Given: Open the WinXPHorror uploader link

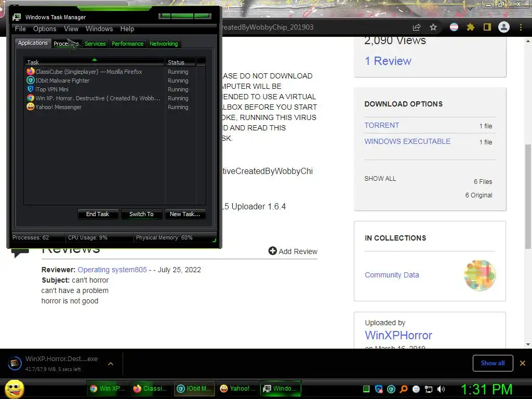Looking at the screenshot, I should point(398,335).
